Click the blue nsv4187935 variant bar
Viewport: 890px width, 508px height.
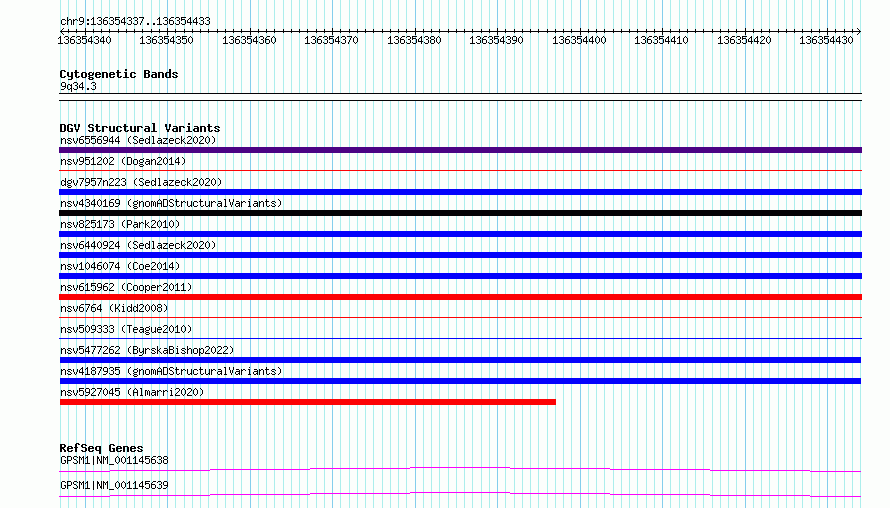coord(460,381)
